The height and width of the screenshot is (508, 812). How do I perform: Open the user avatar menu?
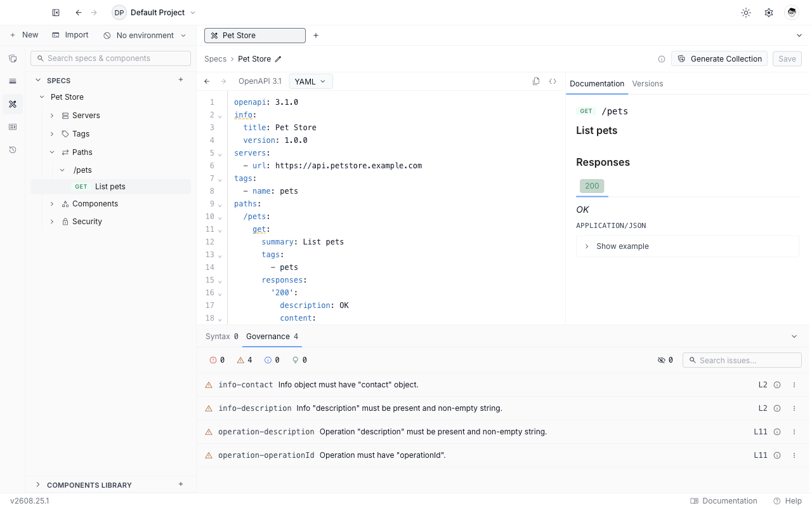tap(791, 13)
